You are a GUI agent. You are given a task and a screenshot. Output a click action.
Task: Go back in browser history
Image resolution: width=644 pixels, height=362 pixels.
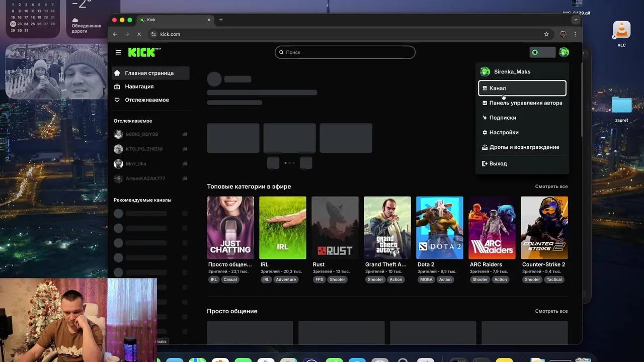115,34
